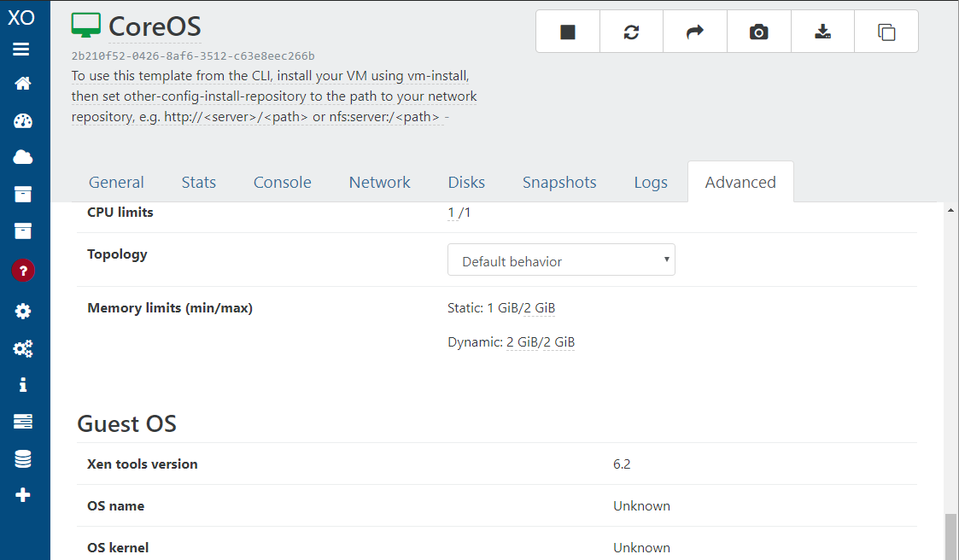
Task: Take a snapshot with camera button
Action: point(758,32)
